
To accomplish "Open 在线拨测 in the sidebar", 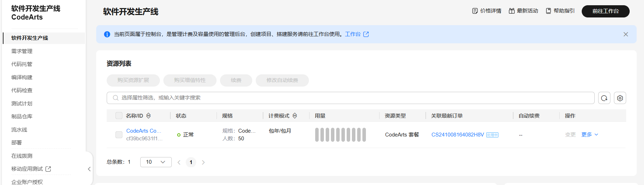I will click(22, 156).
